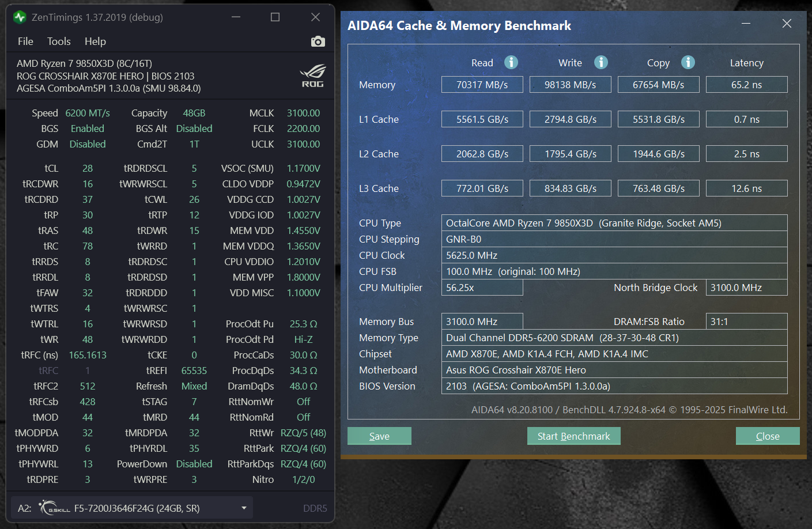Start the AIDA64 benchmark
Viewport: 812px width, 529px height.
573,436
